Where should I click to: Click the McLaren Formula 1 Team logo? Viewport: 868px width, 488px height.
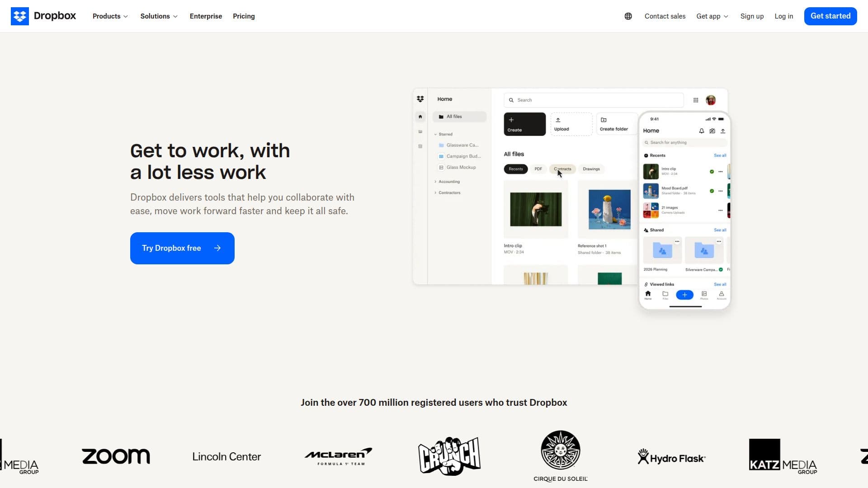[338, 456]
